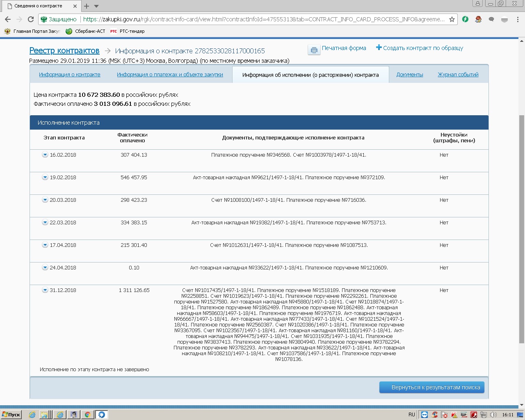Close the Сведения о контракте tab
Screen dimensions: 525x420
coord(75,6)
